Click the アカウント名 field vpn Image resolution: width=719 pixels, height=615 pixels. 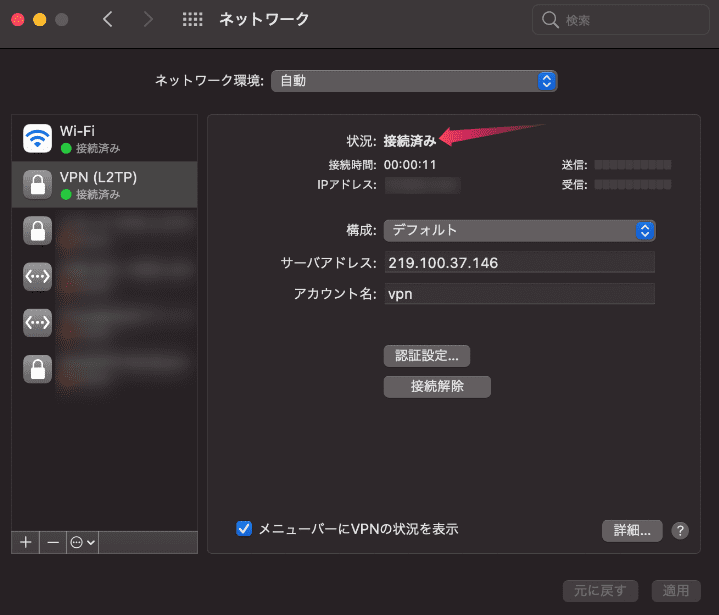click(520, 294)
